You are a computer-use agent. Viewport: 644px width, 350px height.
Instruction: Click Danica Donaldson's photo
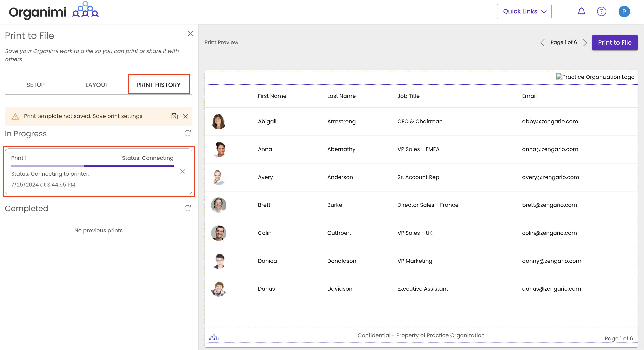pyautogui.click(x=219, y=261)
